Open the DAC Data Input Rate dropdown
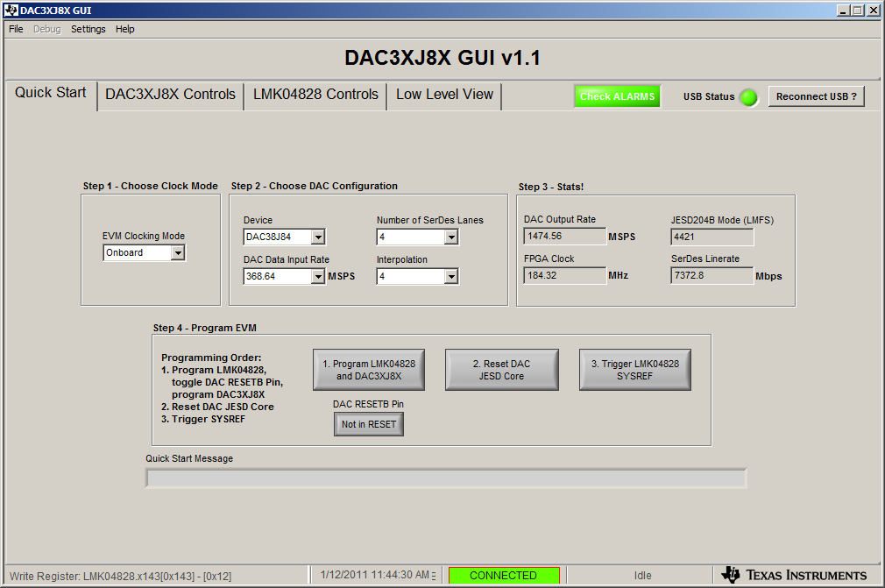The width and height of the screenshot is (885, 588). pos(318,277)
